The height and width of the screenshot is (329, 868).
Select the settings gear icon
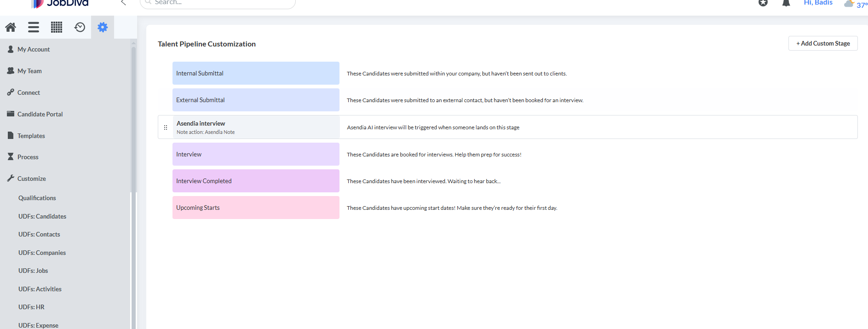tap(103, 27)
